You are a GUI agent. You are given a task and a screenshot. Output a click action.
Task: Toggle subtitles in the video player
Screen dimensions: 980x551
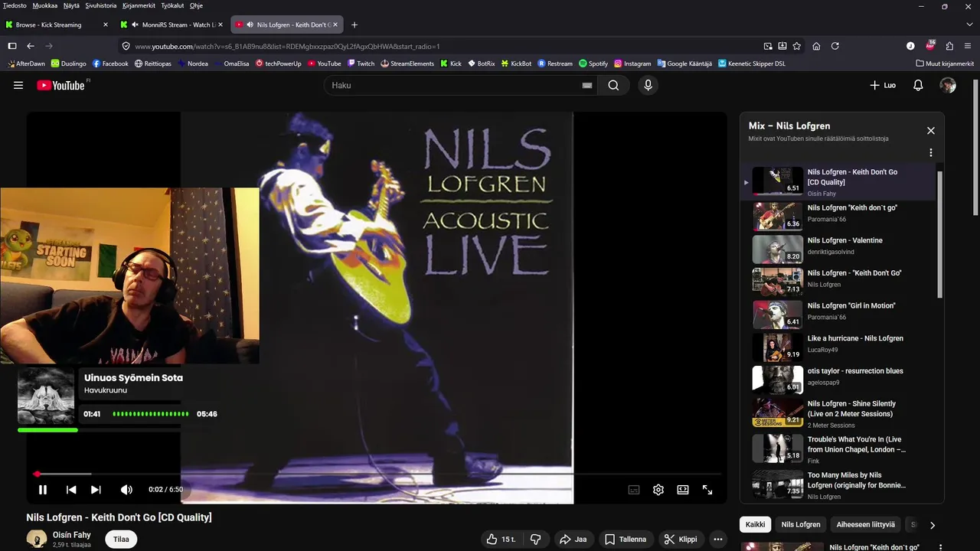point(634,490)
